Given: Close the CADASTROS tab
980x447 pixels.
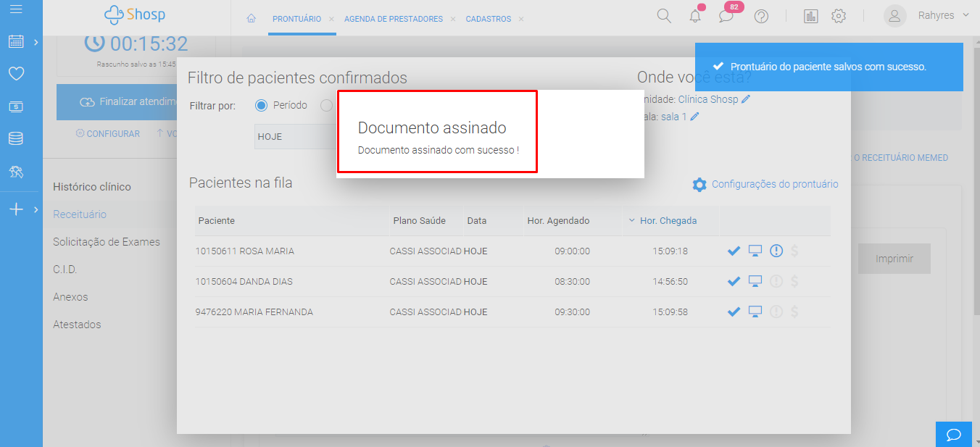Looking at the screenshot, I should 521,19.
